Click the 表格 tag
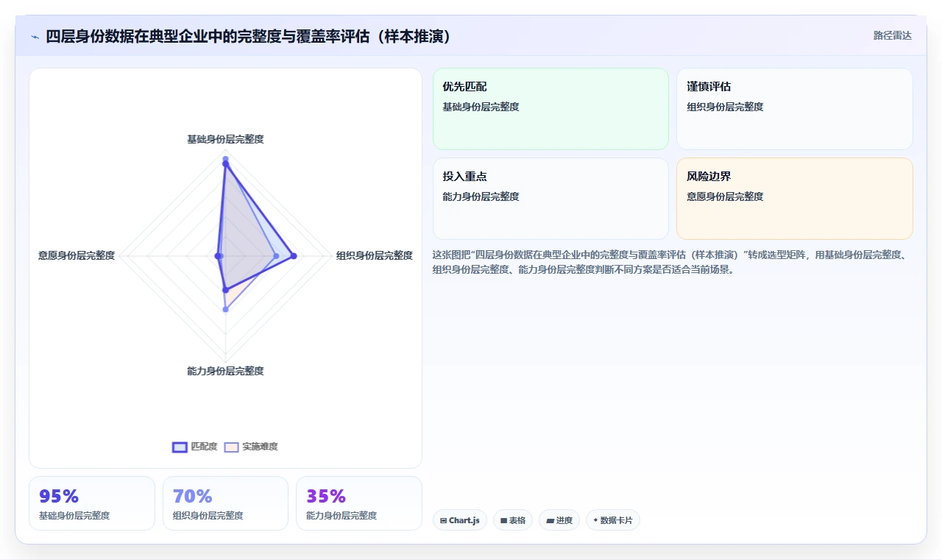 pos(513,520)
